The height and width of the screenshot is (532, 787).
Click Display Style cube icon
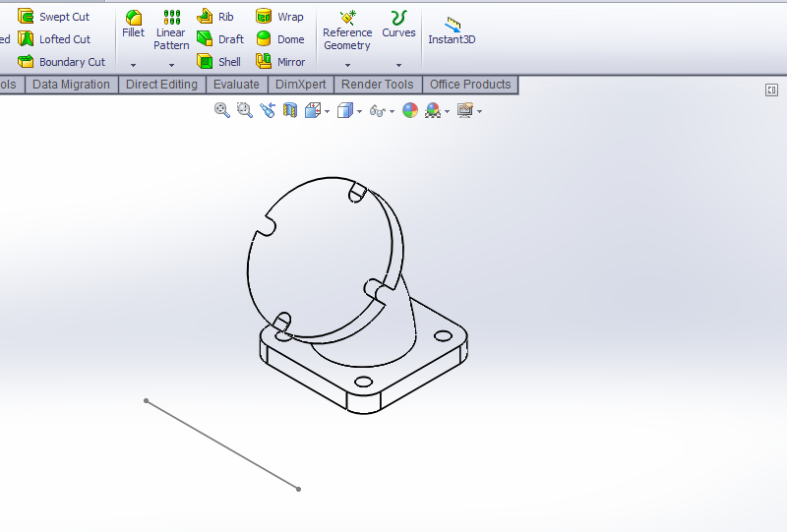click(x=345, y=110)
